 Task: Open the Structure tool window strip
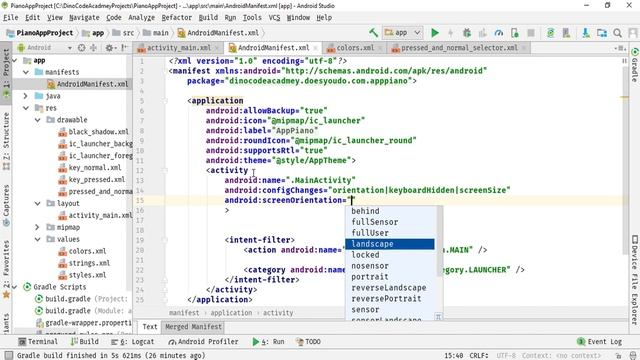[6, 141]
